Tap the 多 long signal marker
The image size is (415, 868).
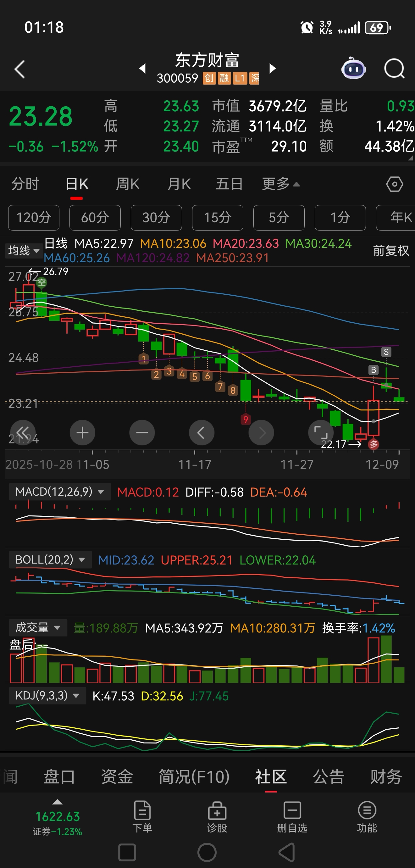(373, 444)
